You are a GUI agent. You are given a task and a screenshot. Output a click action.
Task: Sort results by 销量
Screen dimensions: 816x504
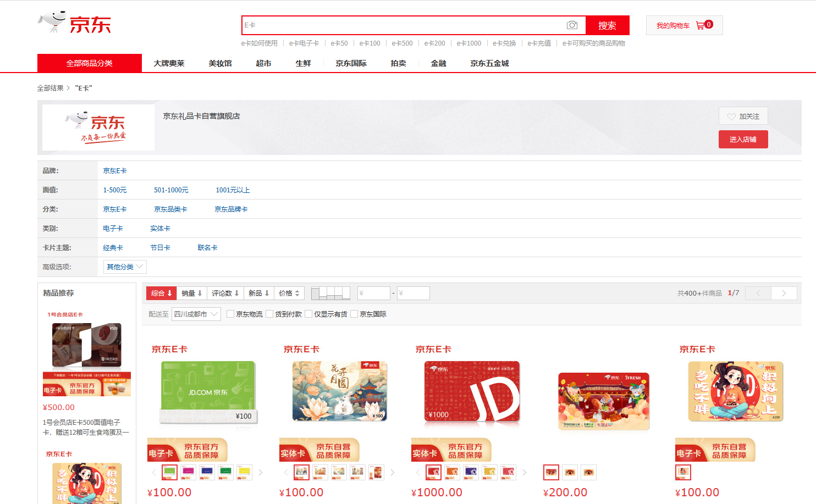(x=191, y=293)
